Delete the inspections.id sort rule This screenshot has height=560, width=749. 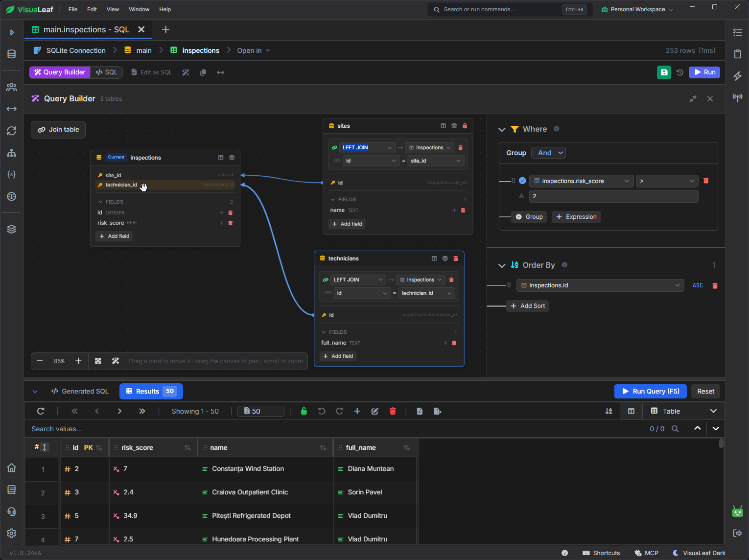click(715, 285)
